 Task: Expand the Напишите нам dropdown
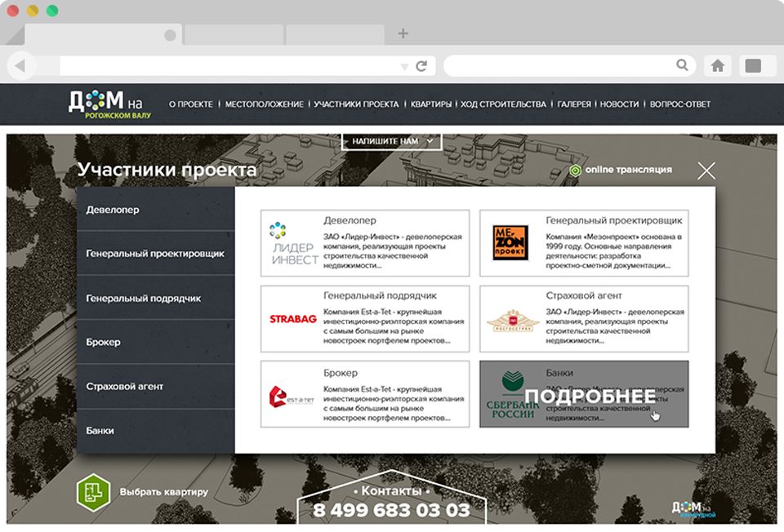coord(392,141)
